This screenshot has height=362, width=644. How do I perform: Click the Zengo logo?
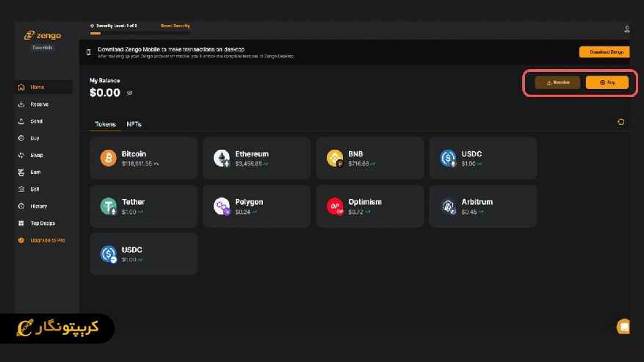point(43,35)
